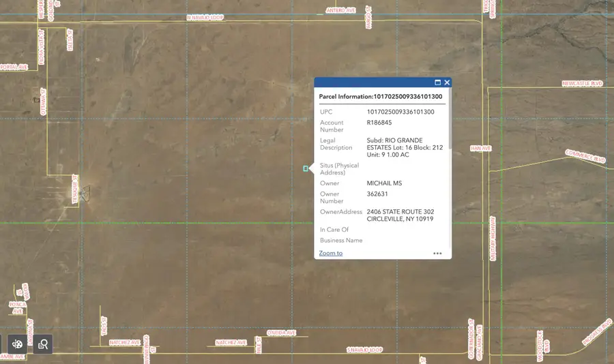
Task: Open the popup's three-dot options menu
Action: (437, 254)
